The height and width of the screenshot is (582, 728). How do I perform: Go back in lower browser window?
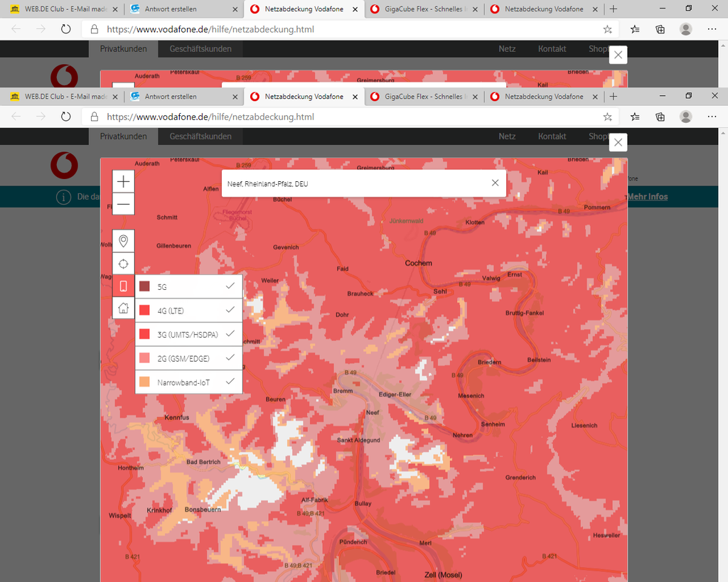tap(16, 117)
